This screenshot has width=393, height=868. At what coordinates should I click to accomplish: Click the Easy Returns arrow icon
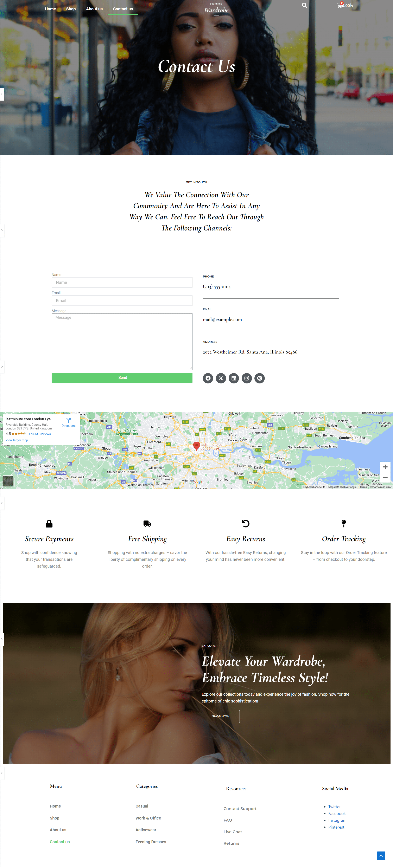point(246,523)
